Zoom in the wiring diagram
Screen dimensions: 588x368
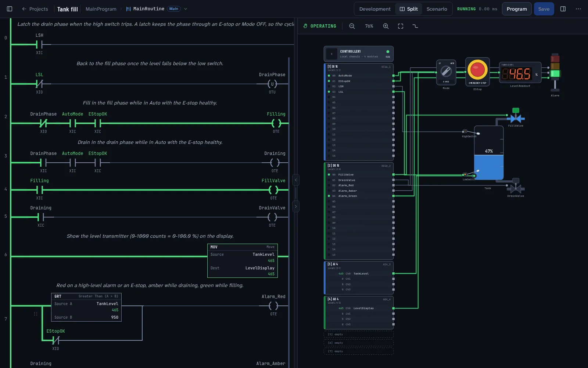pyautogui.click(x=386, y=26)
